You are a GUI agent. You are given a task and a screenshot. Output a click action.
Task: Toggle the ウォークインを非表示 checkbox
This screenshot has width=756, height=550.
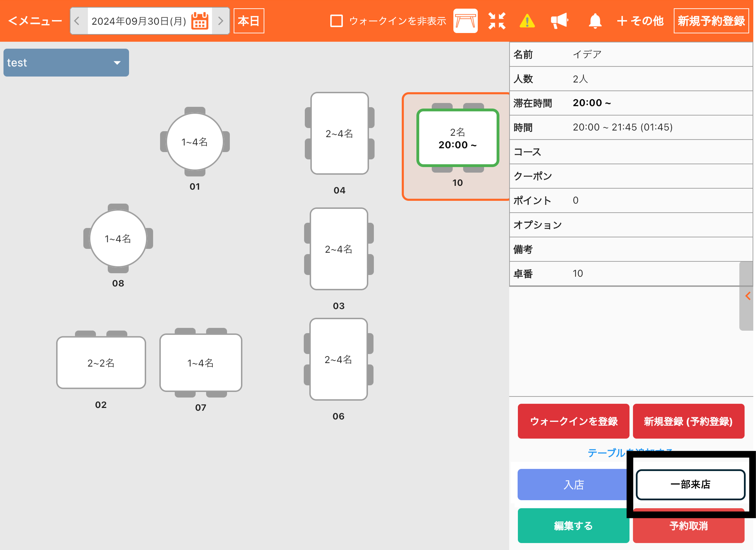336,21
